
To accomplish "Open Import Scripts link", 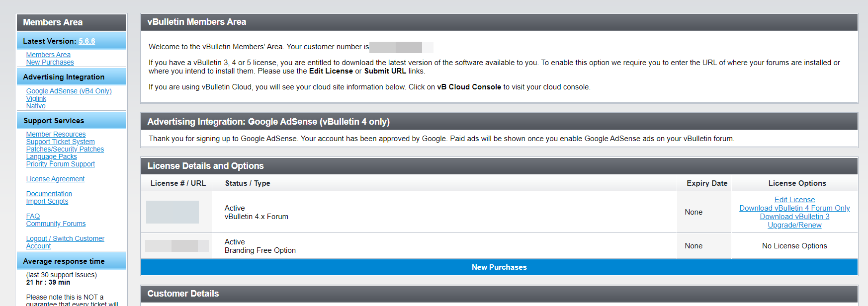I will pyautogui.click(x=47, y=201).
